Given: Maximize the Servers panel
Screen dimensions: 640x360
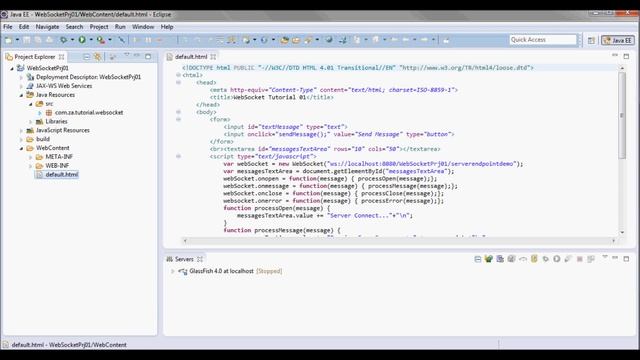Looking at the screenshot, I should (x=626, y=259).
